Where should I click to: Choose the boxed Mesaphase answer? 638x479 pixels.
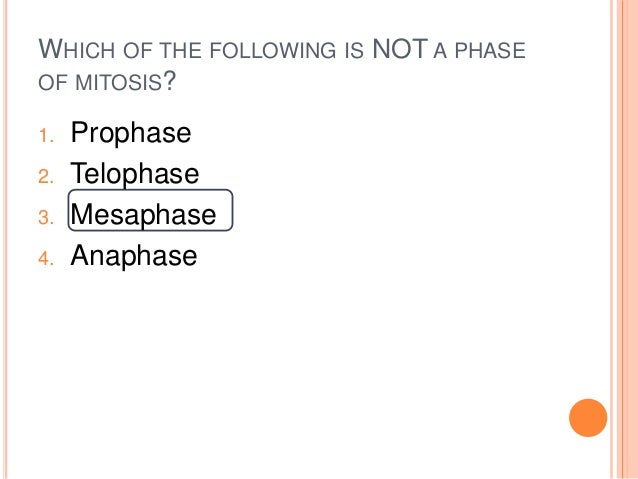point(150,210)
